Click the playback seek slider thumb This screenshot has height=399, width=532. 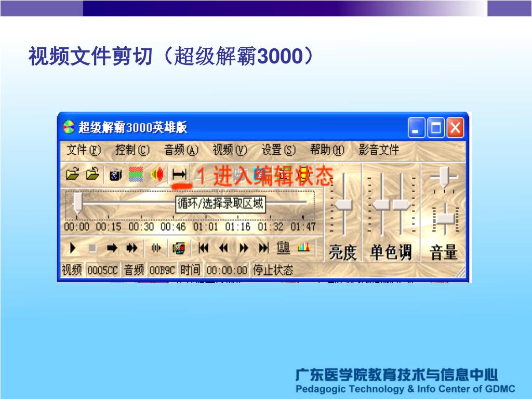click(x=78, y=203)
